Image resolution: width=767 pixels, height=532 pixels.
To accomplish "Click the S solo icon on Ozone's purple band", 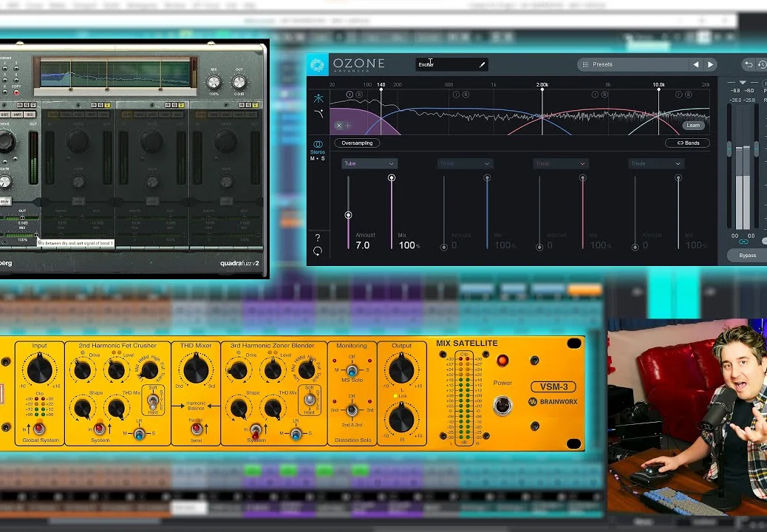I will point(359,95).
